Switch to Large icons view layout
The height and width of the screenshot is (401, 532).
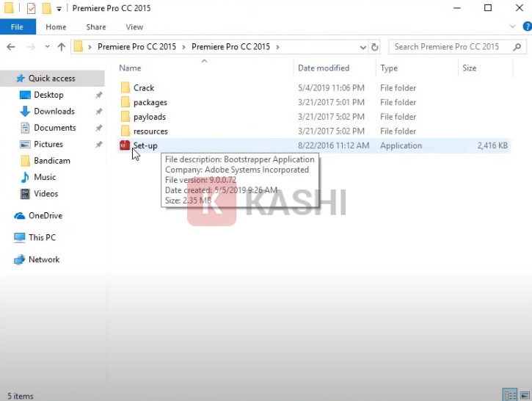tap(525, 395)
